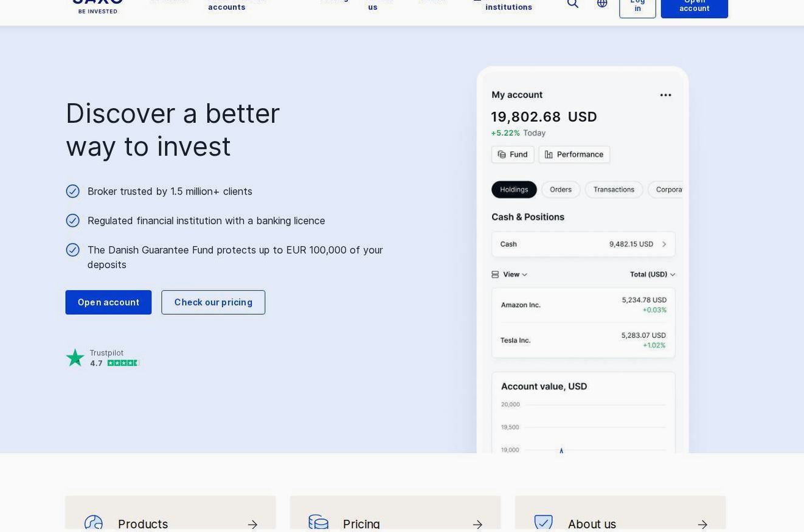The image size is (804, 532).
Task: Switch to the Transactions tab
Action: tap(614, 190)
